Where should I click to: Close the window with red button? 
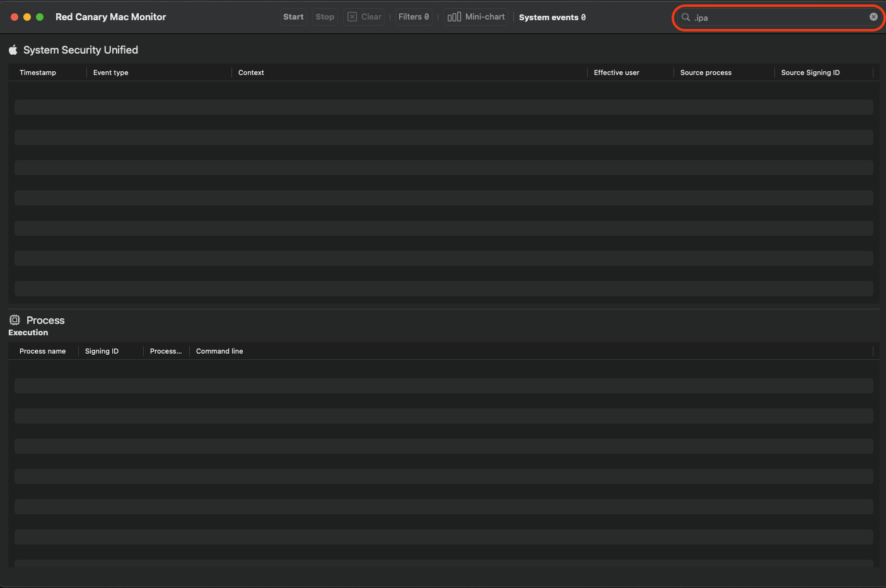pos(15,17)
